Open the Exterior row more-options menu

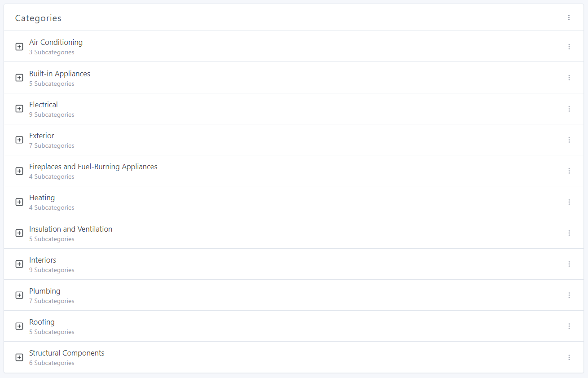[569, 140]
